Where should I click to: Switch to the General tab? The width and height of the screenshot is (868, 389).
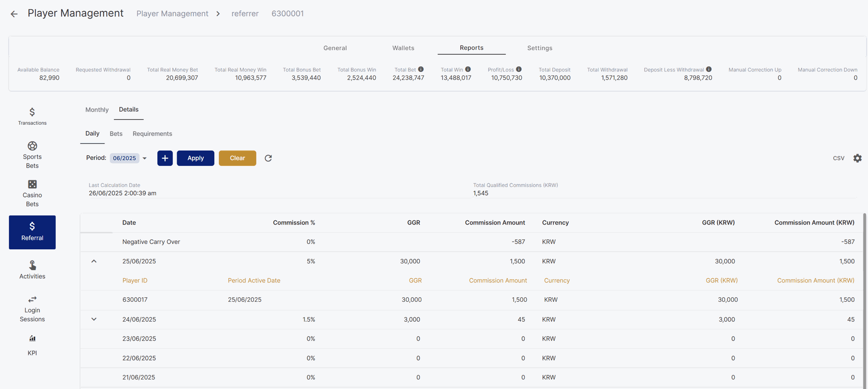pos(335,48)
